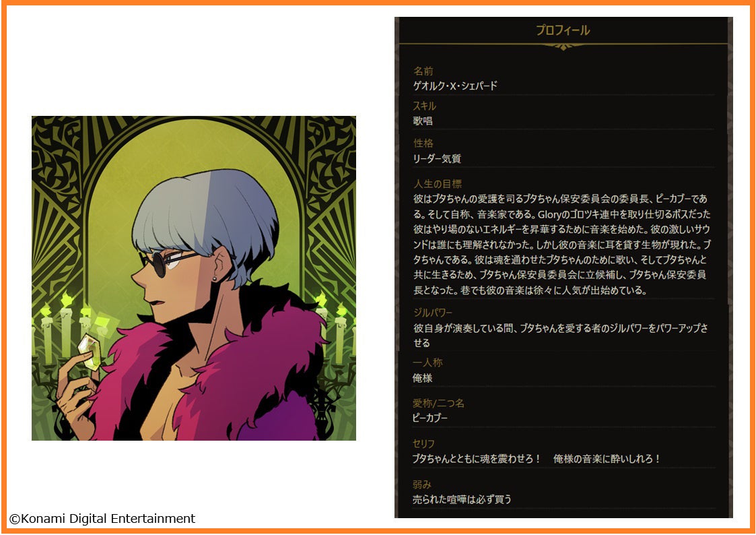Select the 性格 label

(423, 144)
